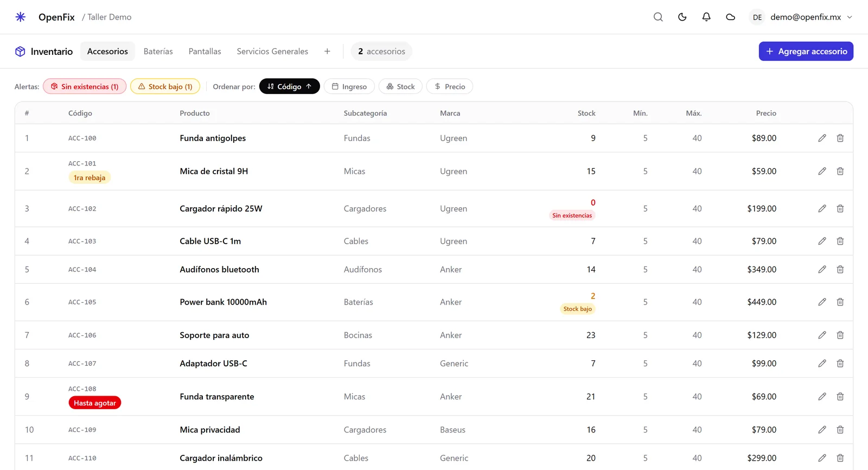Click product name Soporte para auto

[214, 335]
